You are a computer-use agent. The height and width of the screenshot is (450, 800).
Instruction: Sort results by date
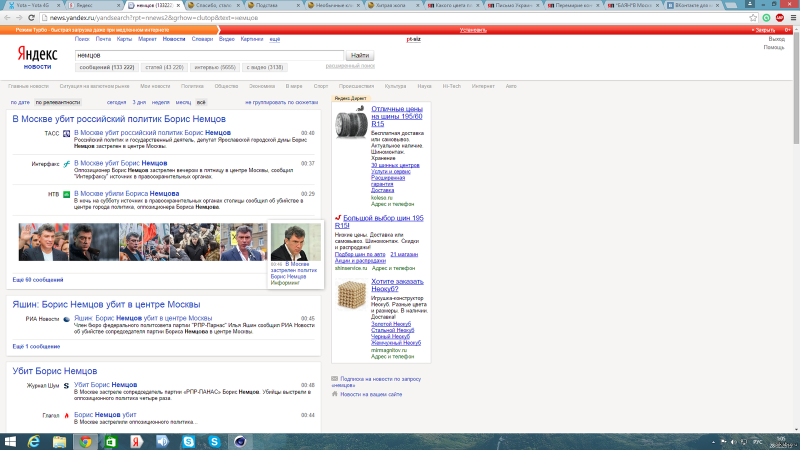[20, 102]
